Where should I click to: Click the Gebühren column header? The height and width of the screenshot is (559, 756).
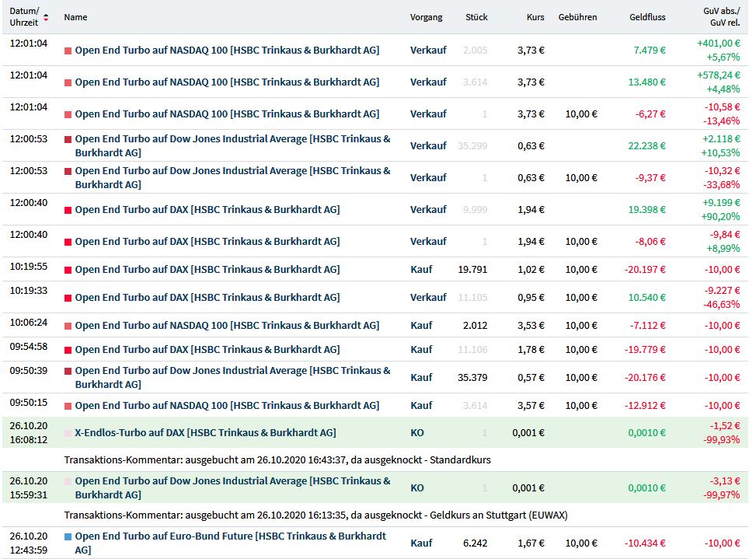pyautogui.click(x=577, y=17)
